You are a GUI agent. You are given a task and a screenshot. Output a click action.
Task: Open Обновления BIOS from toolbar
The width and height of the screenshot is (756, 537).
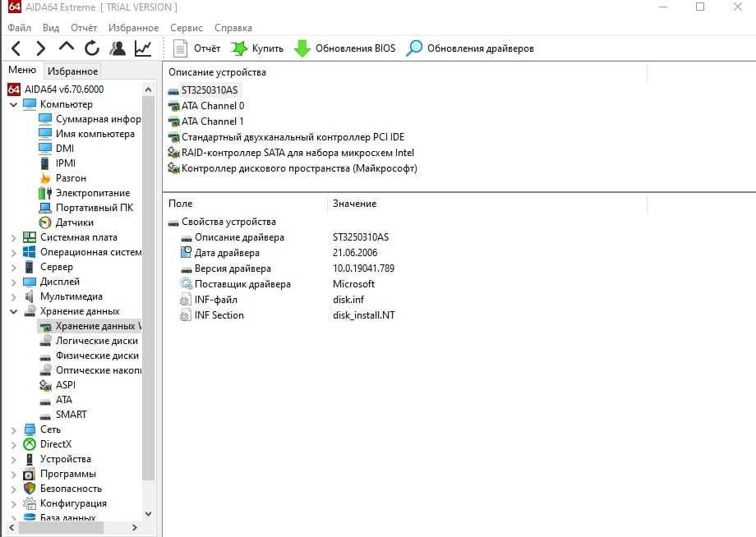(345, 48)
